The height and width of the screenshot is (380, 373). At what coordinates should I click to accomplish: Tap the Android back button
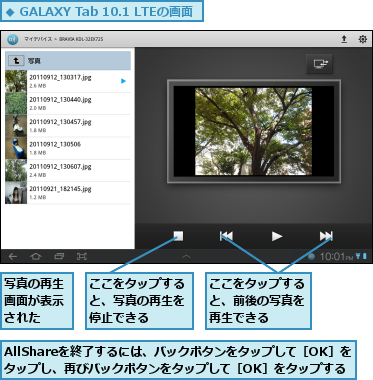pos(13,256)
